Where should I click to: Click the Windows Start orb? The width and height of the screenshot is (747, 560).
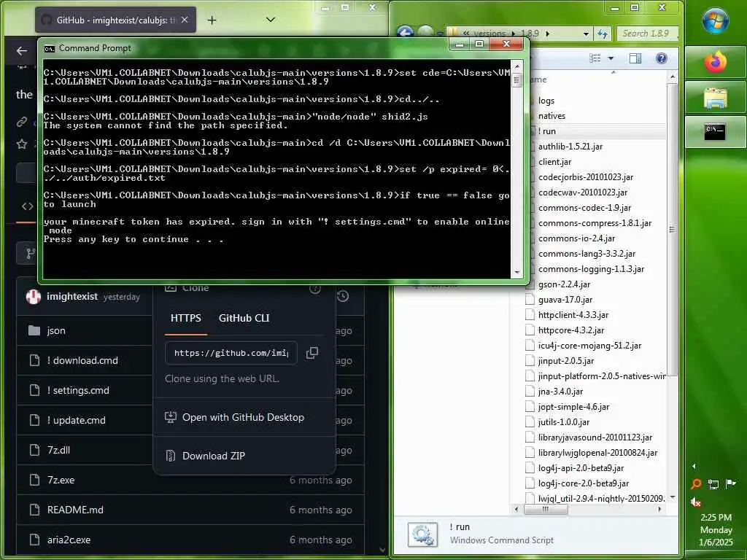716,20
